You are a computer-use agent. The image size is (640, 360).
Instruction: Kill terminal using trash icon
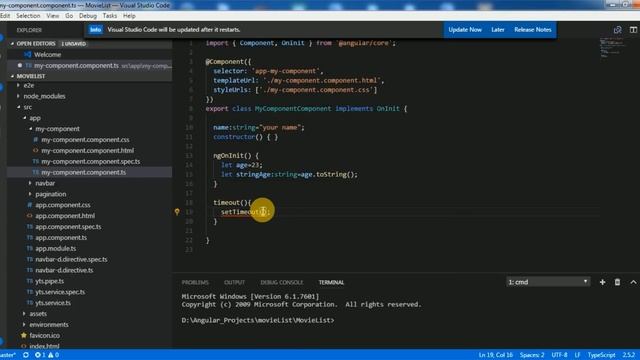[618, 282]
